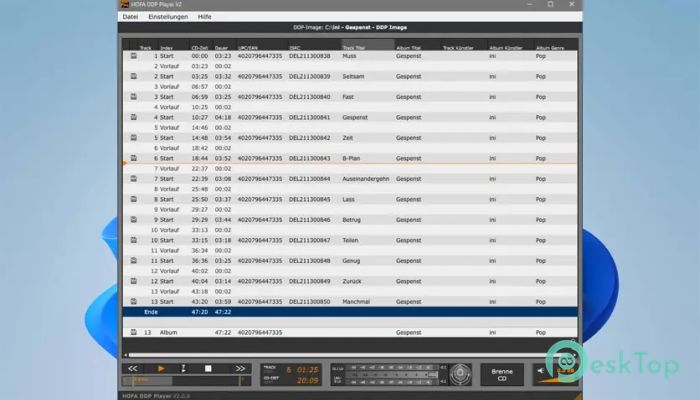700x400 pixels.
Task: Click the left arrow of horizontal scrollbar
Action: pos(125,355)
